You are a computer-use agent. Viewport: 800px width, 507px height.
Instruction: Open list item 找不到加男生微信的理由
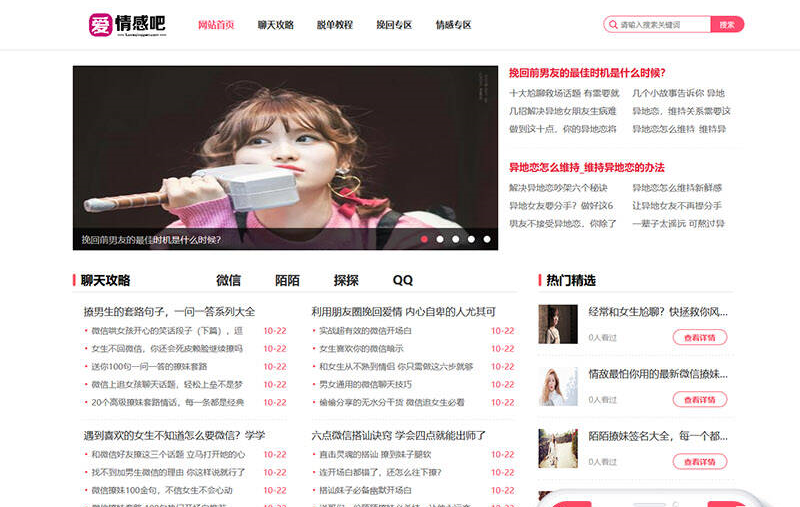click(x=168, y=472)
